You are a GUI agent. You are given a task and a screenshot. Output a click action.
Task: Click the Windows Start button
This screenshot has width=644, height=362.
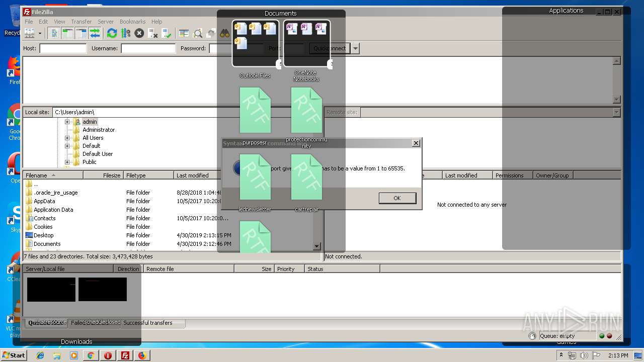pyautogui.click(x=14, y=355)
